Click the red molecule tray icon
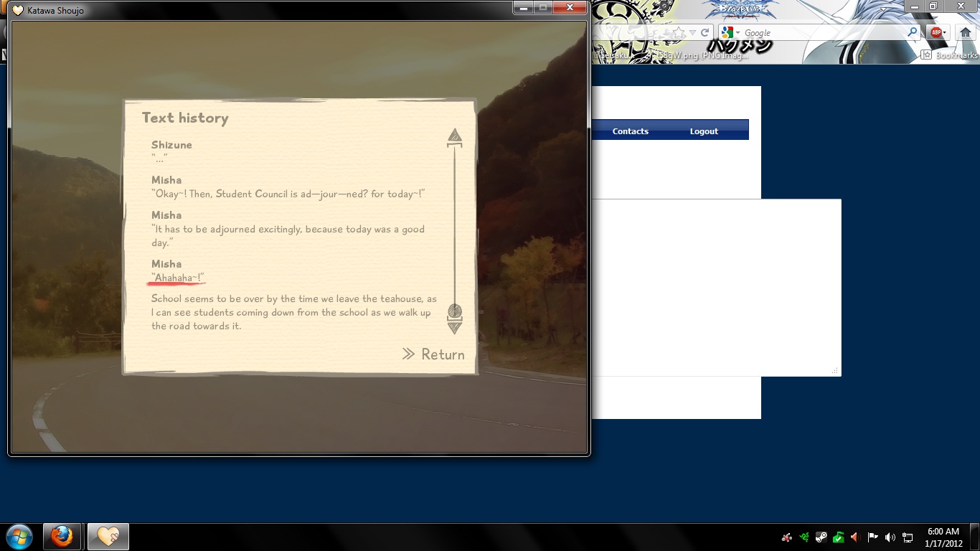The height and width of the screenshot is (551, 980). pos(787,537)
